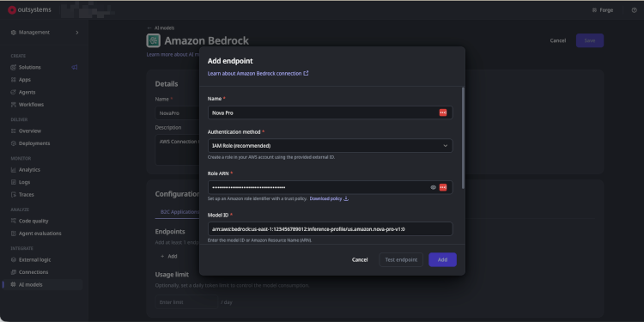
Task: Open Forge from the top bar
Action: coord(603,10)
